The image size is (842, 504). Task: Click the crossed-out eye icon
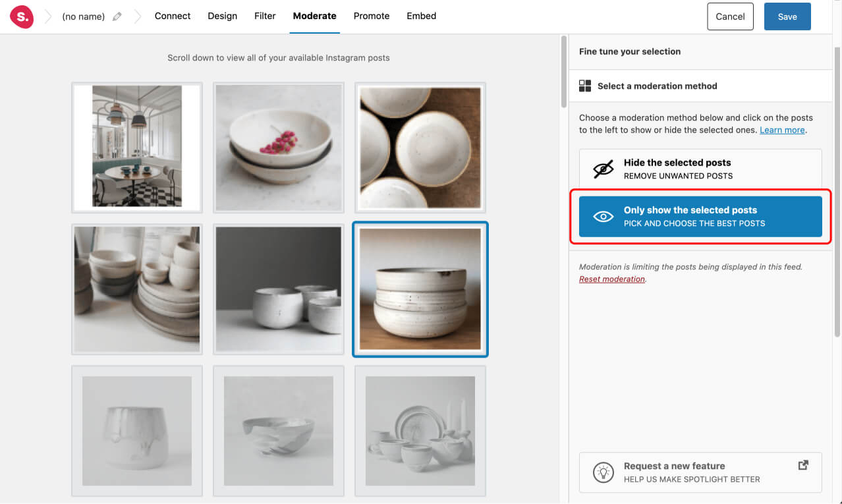tap(603, 169)
